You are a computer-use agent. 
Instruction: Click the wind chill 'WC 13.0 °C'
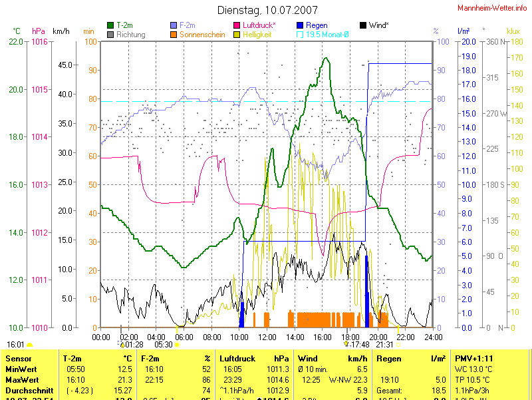472,369
